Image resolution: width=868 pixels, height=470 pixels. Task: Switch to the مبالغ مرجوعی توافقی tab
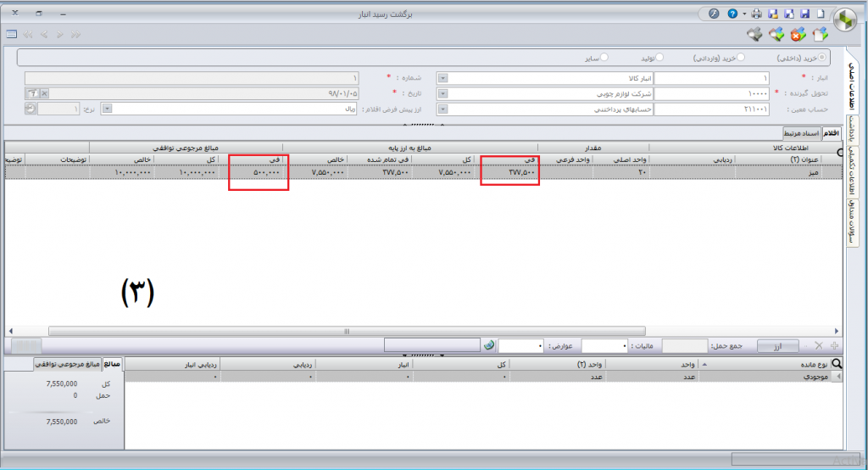(68, 364)
